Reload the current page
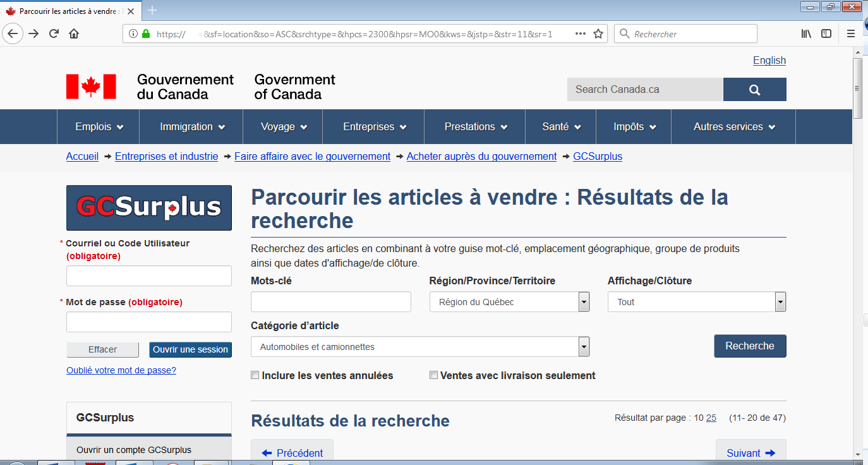Screen dimensions: 868x465 54,34
